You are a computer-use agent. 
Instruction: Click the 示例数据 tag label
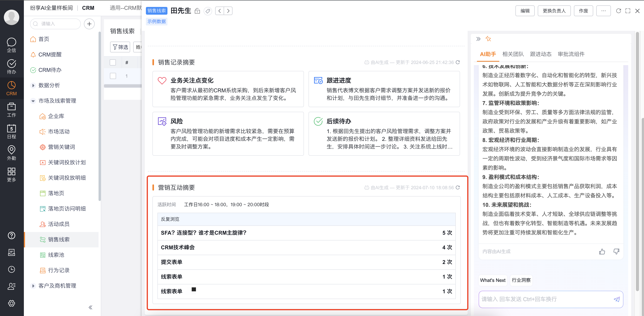click(x=156, y=22)
